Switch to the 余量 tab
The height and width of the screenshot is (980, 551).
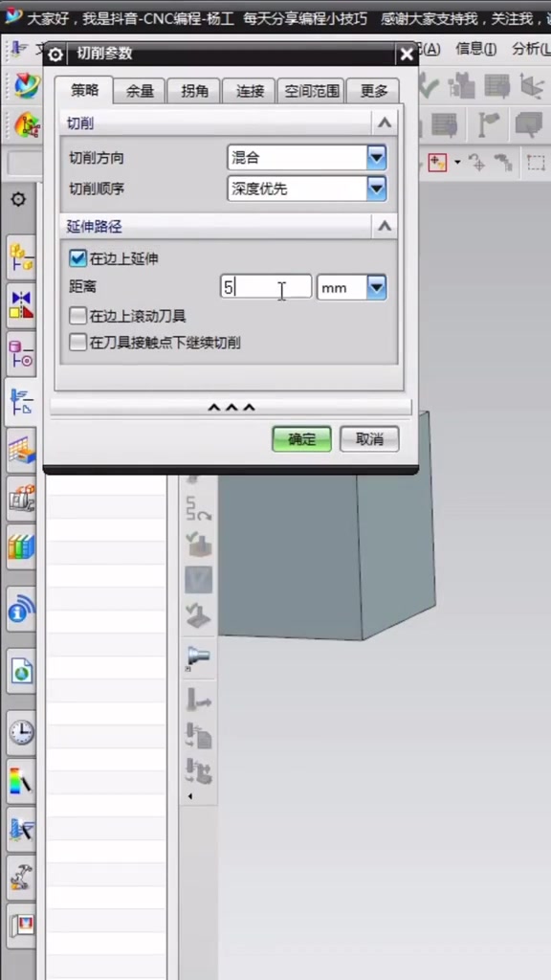(x=140, y=91)
